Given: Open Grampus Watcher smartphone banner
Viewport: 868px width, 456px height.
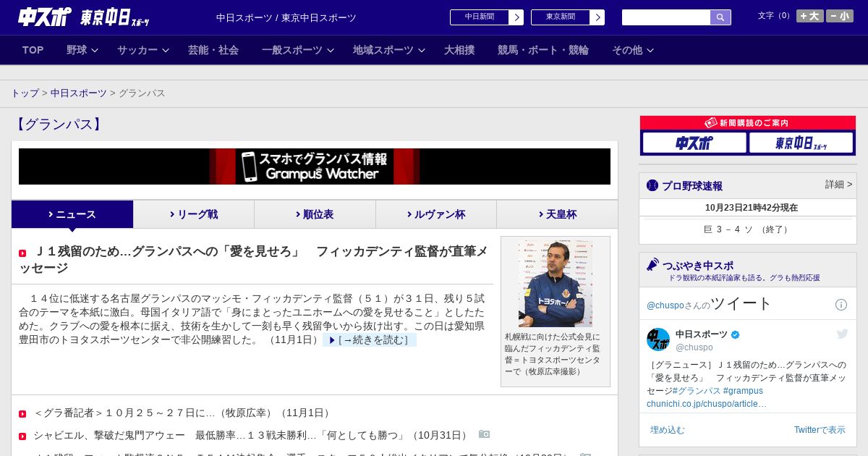Looking at the screenshot, I should pos(315,166).
